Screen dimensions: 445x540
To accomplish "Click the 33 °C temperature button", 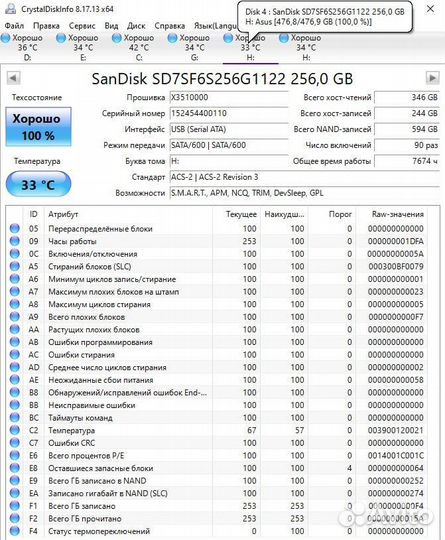I will [38, 185].
